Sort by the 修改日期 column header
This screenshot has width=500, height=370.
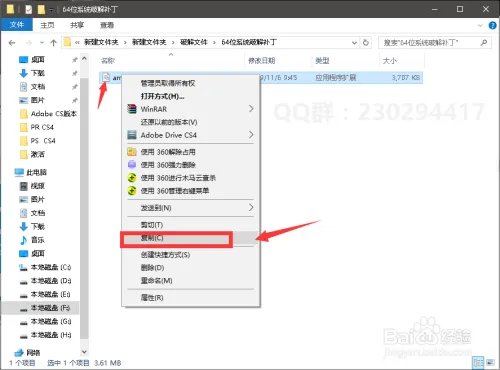(x=262, y=60)
